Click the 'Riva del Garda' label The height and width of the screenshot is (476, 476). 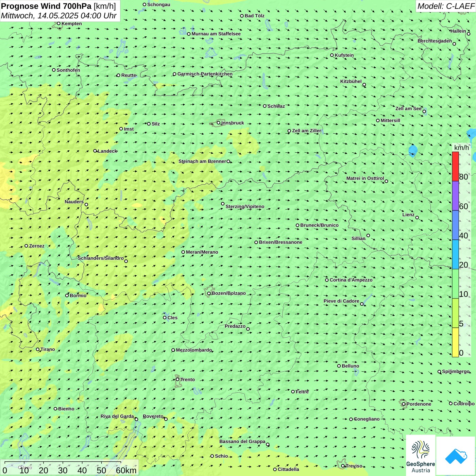click(117, 416)
